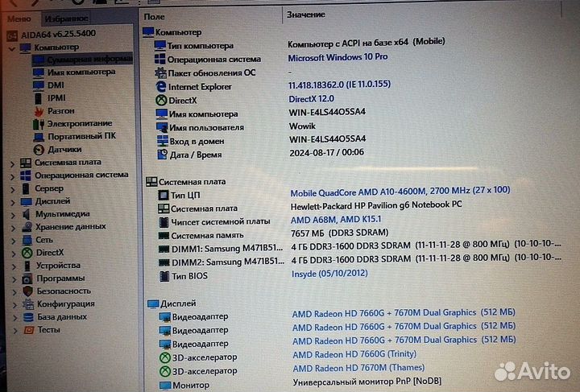
Task: Expand the Мультимедиа tree node
Action: (14, 216)
